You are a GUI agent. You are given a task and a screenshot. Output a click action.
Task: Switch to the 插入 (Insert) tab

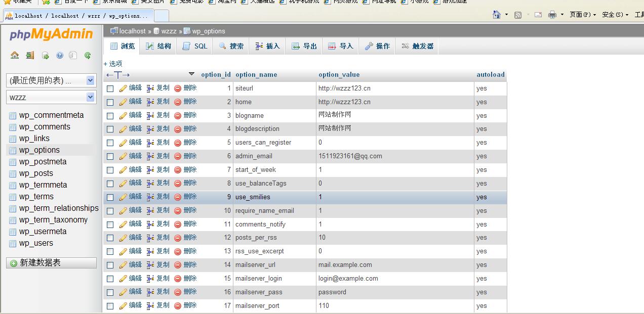click(267, 46)
